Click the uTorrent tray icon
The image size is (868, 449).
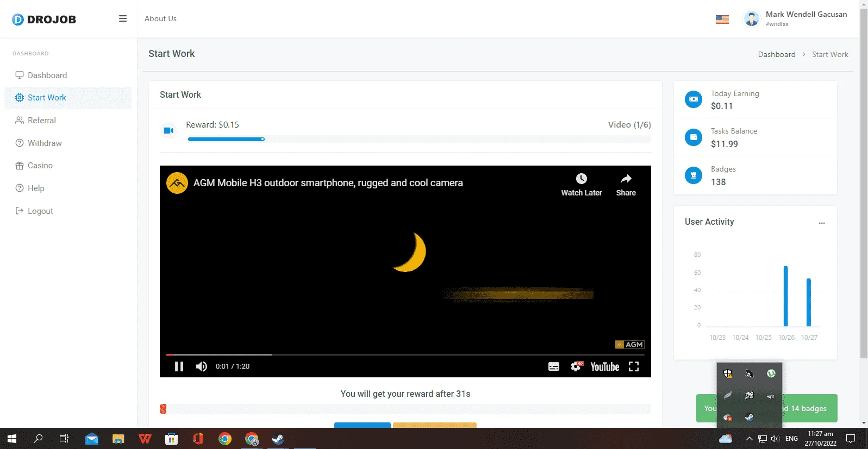(771, 374)
